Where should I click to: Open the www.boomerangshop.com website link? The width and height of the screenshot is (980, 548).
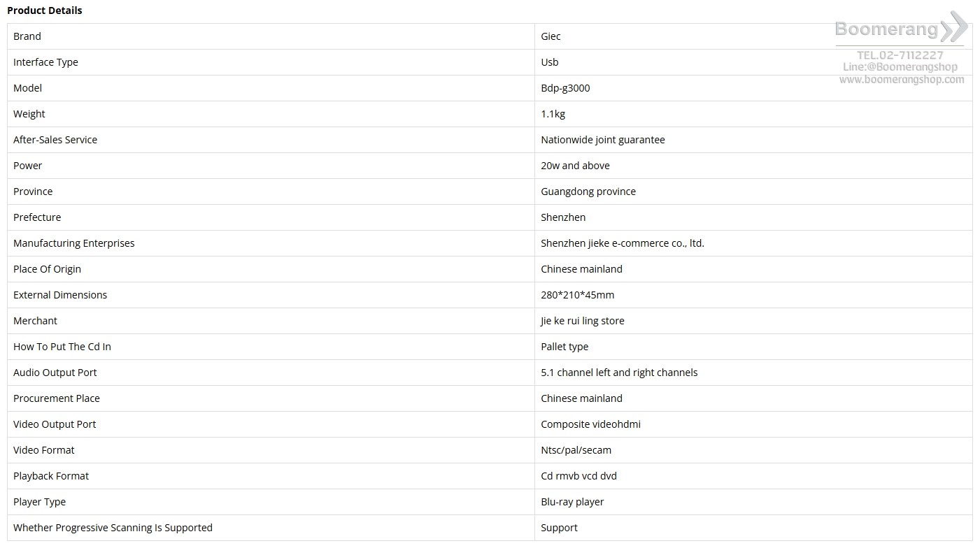pyautogui.click(x=901, y=80)
